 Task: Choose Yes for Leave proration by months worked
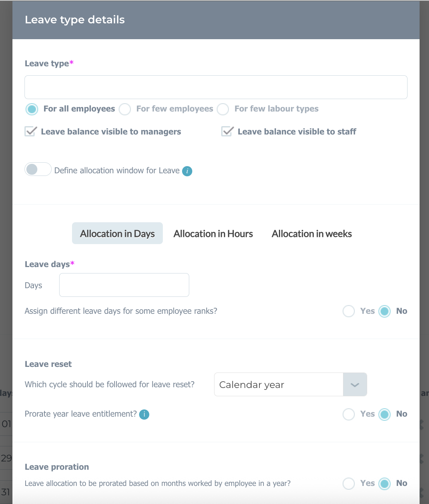pyautogui.click(x=349, y=483)
